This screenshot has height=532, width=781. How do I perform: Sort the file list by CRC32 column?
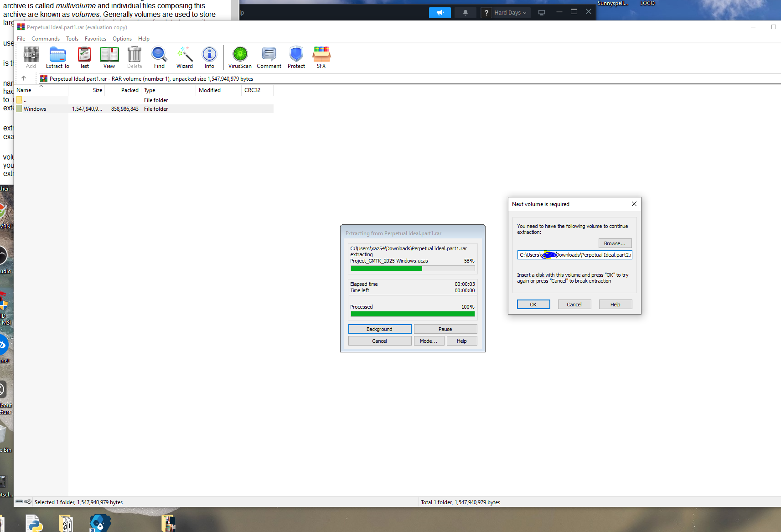pyautogui.click(x=258, y=90)
